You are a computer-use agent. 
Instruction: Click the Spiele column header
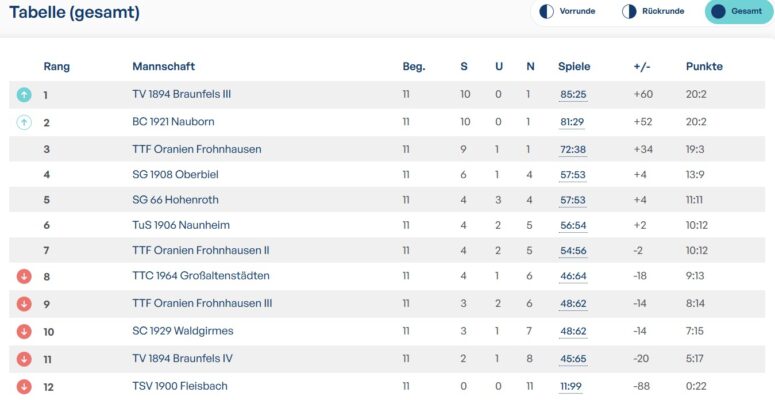tap(574, 67)
